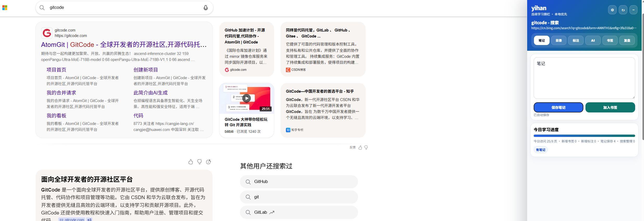Click the gitcode search input field
The image size is (644, 221).
point(124,8)
